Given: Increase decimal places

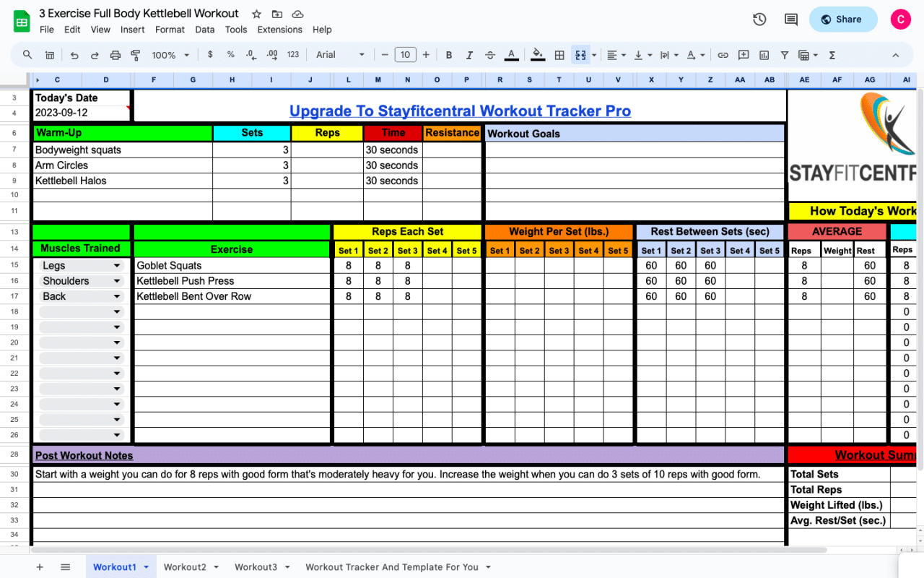Looking at the screenshot, I should (272, 55).
